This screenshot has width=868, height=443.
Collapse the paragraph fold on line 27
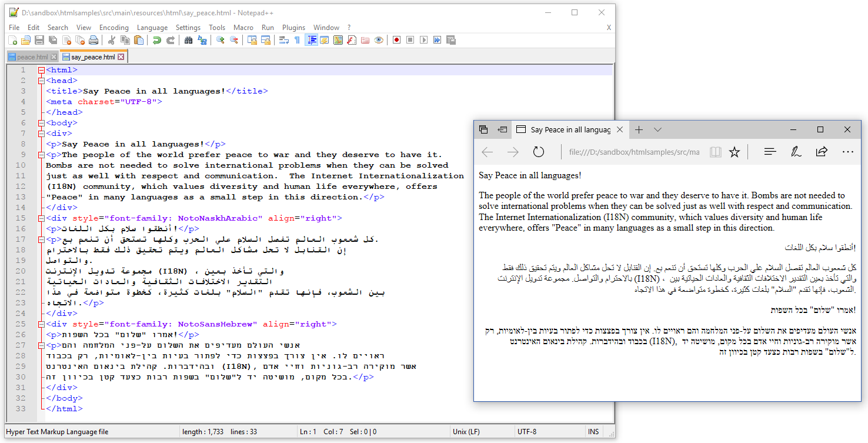click(x=41, y=345)
